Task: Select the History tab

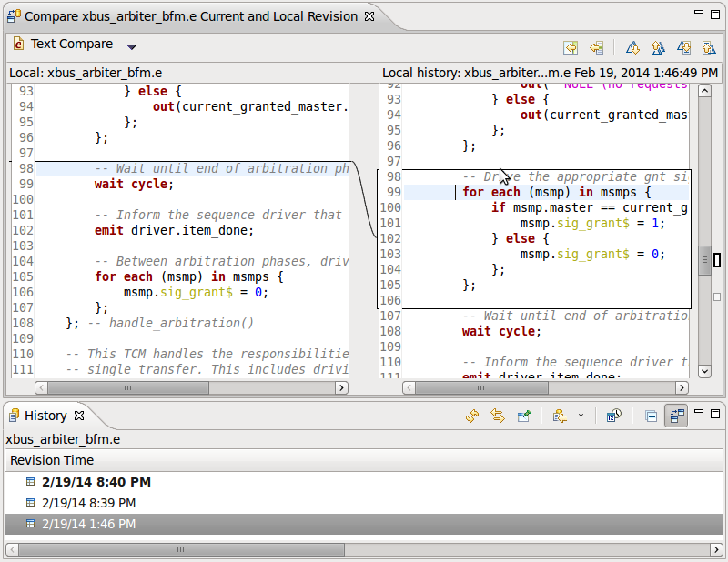Action: (45, 416)
